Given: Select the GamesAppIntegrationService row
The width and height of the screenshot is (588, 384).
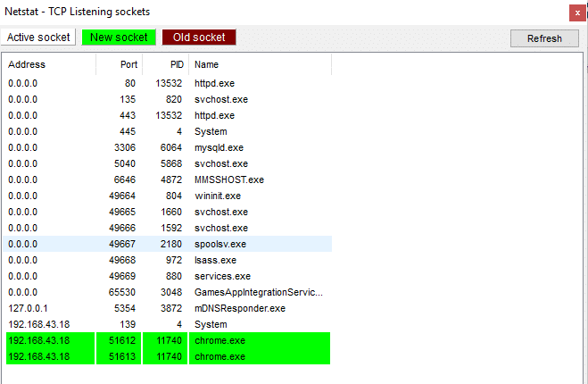Looking at the screenshot, I should [258, 292].
